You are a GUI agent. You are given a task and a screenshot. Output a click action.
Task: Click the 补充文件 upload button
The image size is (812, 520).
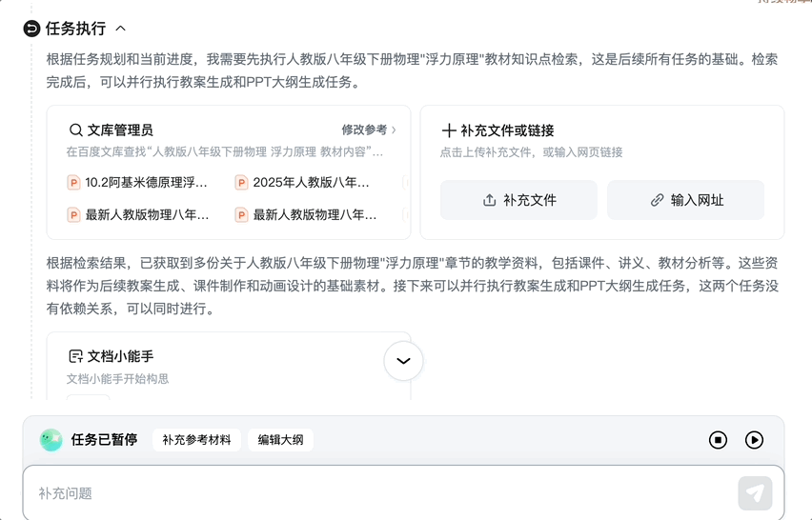[518, 200]
